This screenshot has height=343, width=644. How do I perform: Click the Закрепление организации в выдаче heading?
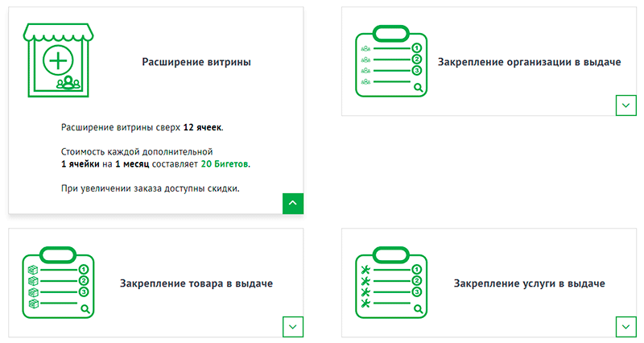point(529,62)
